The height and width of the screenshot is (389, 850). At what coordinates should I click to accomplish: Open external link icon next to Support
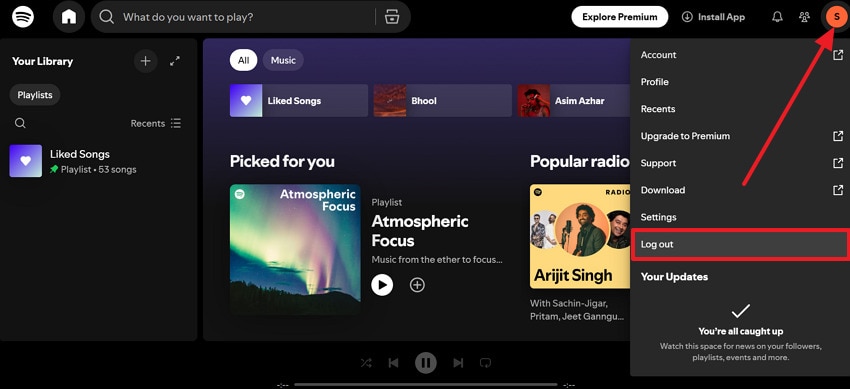click(838, 163)
